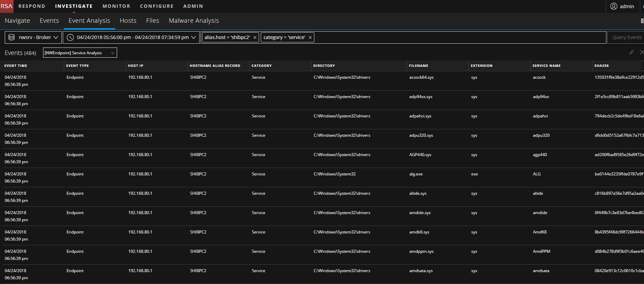The height and width of the screenshot is (284, 644).
Task: Switch to the Malware Analysis tab
Action: [194, 21]
